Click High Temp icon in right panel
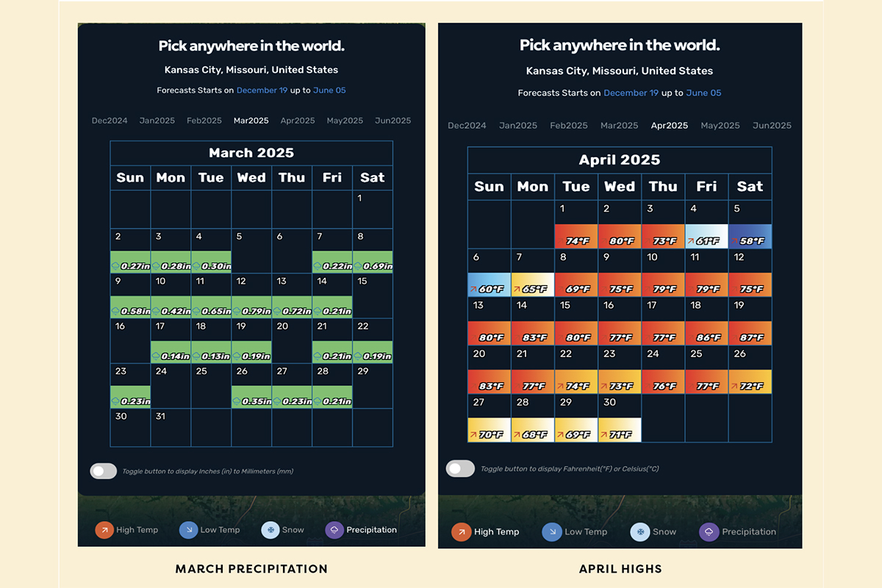Viewport: 882px width, 588px height. pos(462,532)
